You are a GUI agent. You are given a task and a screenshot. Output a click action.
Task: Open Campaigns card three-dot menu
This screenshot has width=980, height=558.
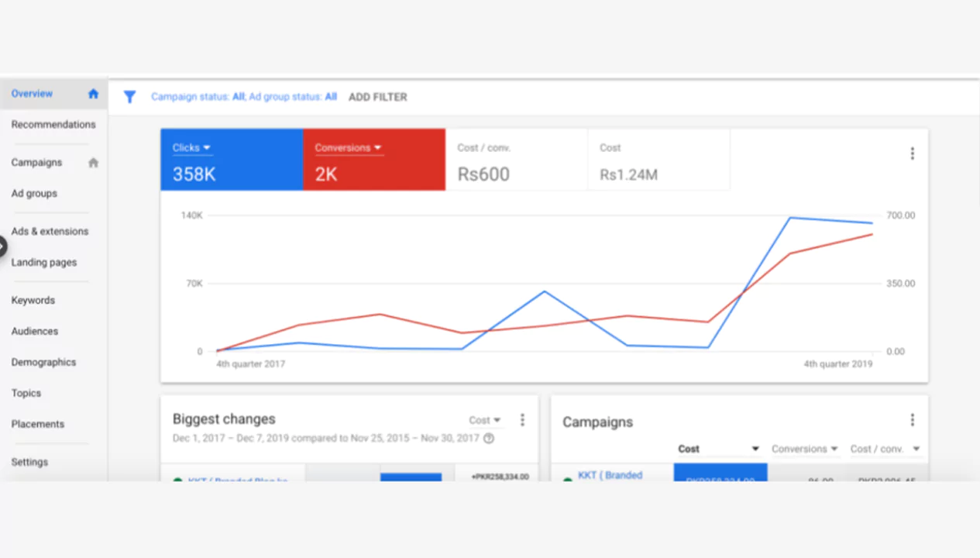coord(912,419)
